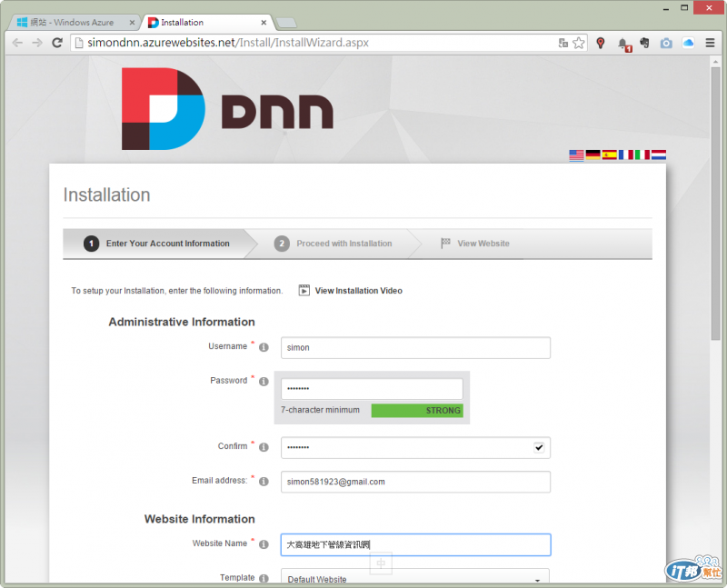This screenshot has width=727, height=588.
Task: Click the DNN logo
Action: tap(227, 109)
